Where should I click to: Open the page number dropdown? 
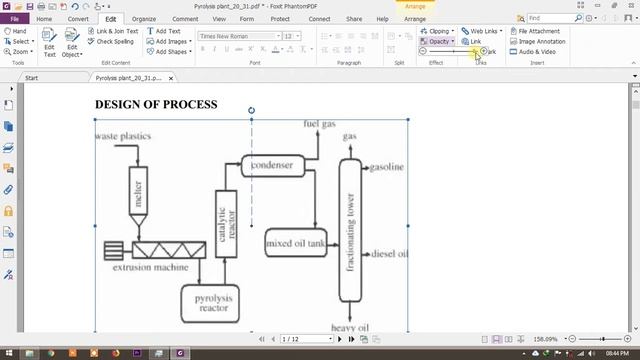(x=330, y=339)
